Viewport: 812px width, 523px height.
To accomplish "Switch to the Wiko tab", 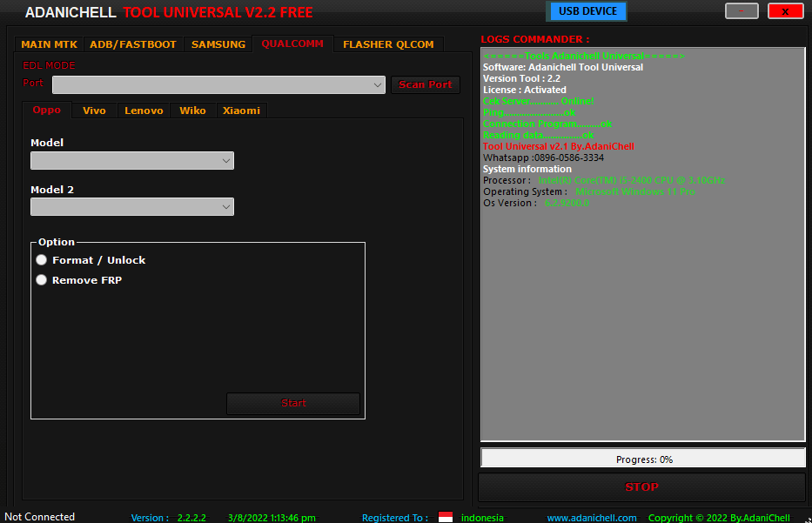I will (192, 110).
